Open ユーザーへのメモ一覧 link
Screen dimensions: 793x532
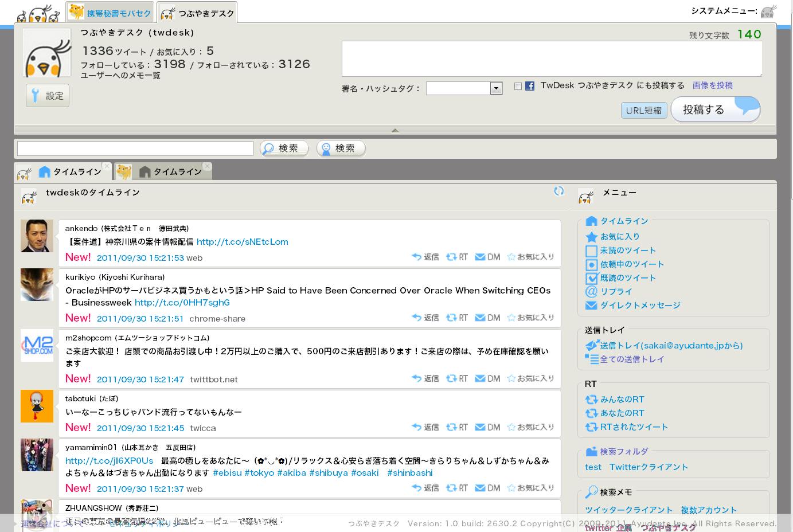tap(120, 76)
